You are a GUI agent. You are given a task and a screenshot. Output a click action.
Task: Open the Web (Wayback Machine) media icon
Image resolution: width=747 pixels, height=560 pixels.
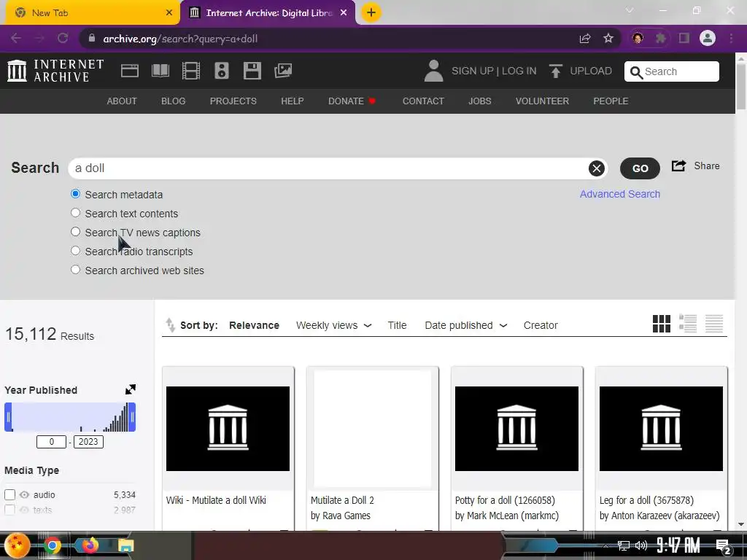click(x=130, y=71)
